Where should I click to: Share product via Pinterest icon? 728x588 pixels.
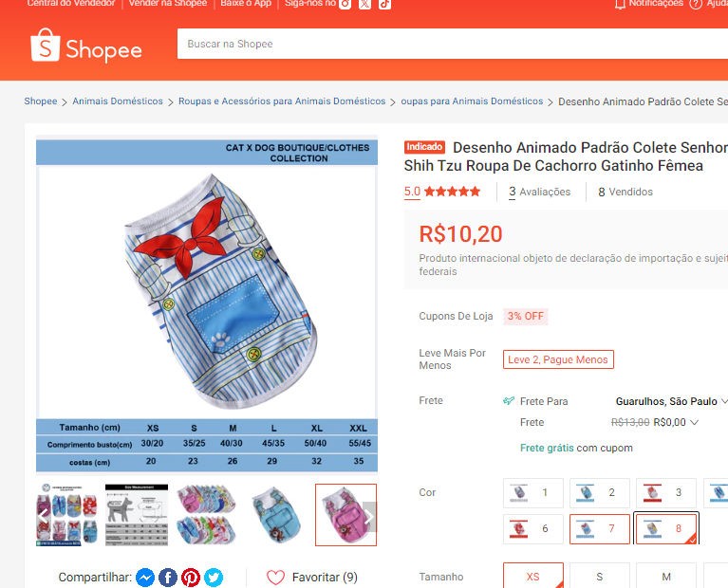click(x=191, y=578)
